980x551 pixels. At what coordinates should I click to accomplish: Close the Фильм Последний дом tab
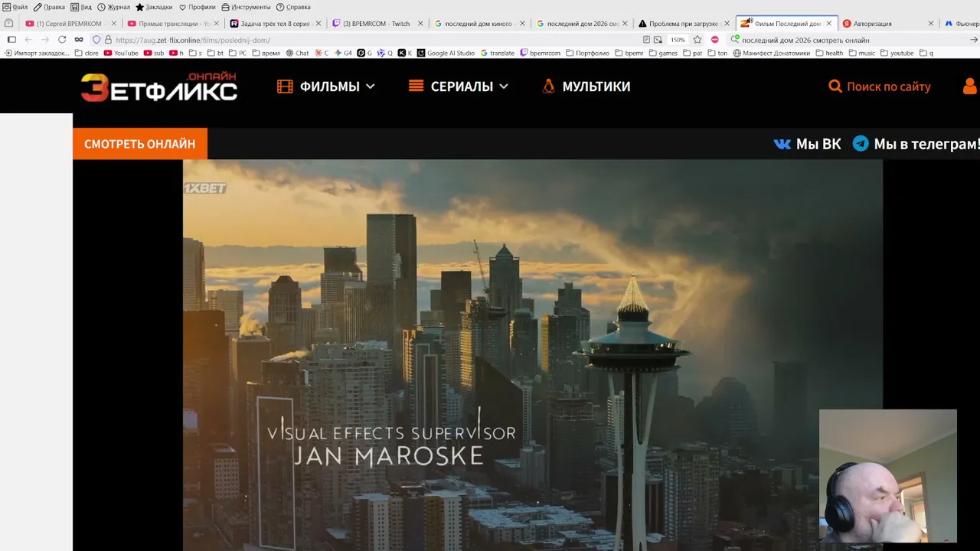pyautogui.click(x=828, y=24)
